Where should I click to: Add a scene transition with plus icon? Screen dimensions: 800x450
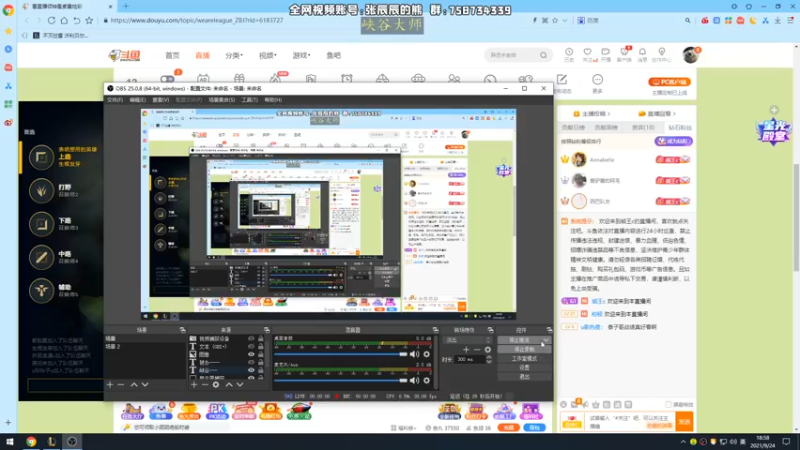(x=466, y=349)
